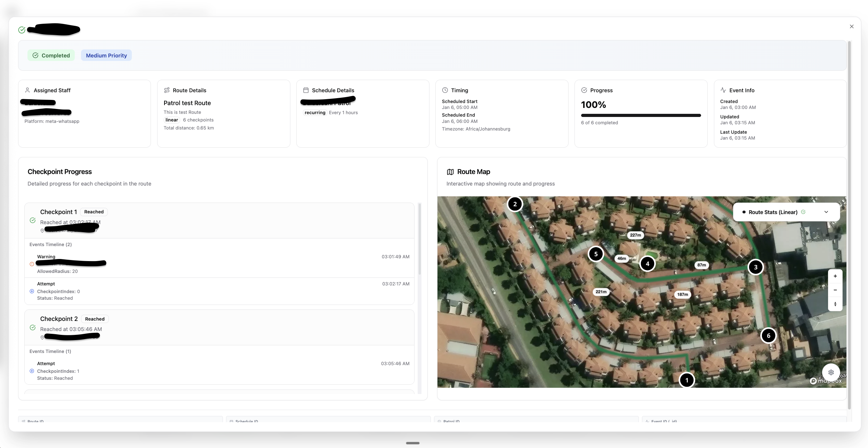The height and width of the screenshot is (448, 868).
Task: Click the reached check icon on Checkpoint 2
Action: (x=33, y=328)
